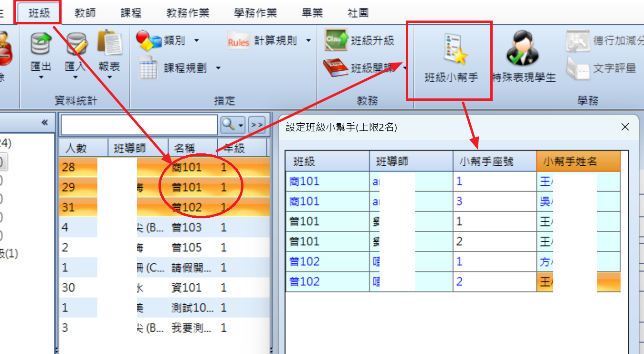Click people count cell 31
Viewport: 644px width, 354px height.
tap(78, 207)
